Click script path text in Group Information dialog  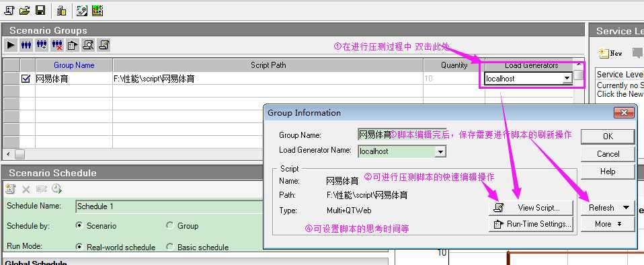(367, 195)
